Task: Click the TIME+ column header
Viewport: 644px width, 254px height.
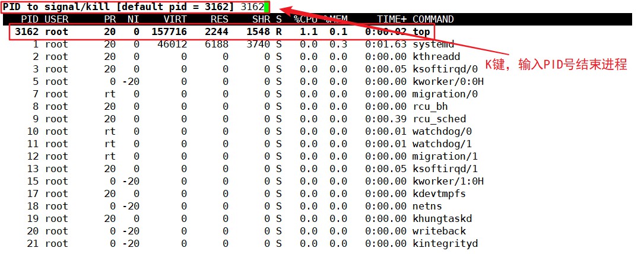Action: tap(392, 19)
